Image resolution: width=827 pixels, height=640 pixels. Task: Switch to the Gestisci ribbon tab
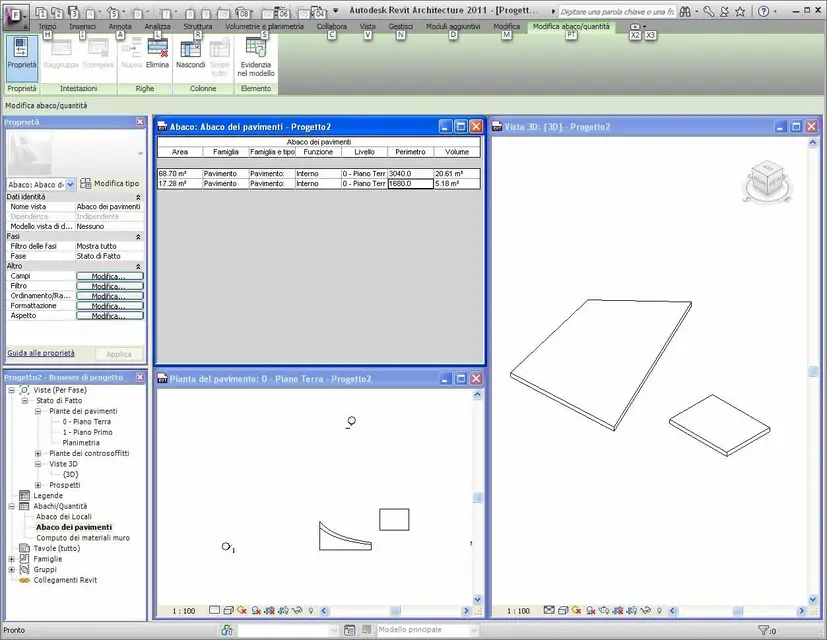[400, 26]
